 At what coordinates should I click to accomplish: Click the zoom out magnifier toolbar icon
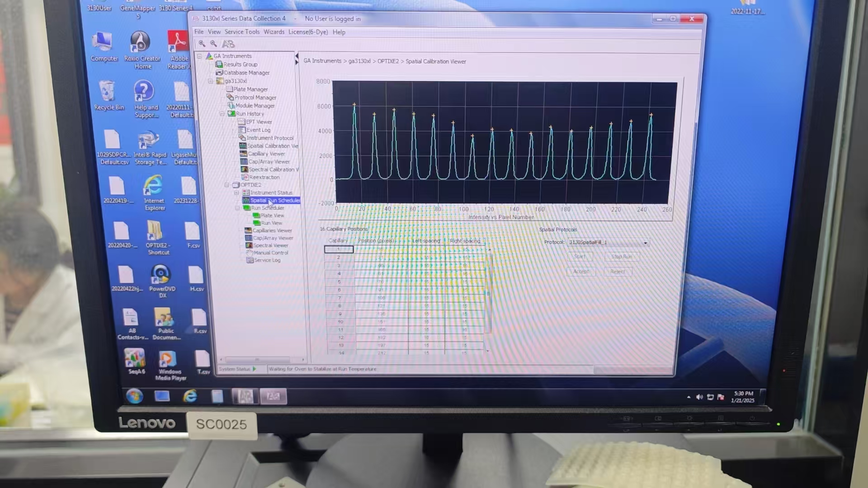click(213, 44)
